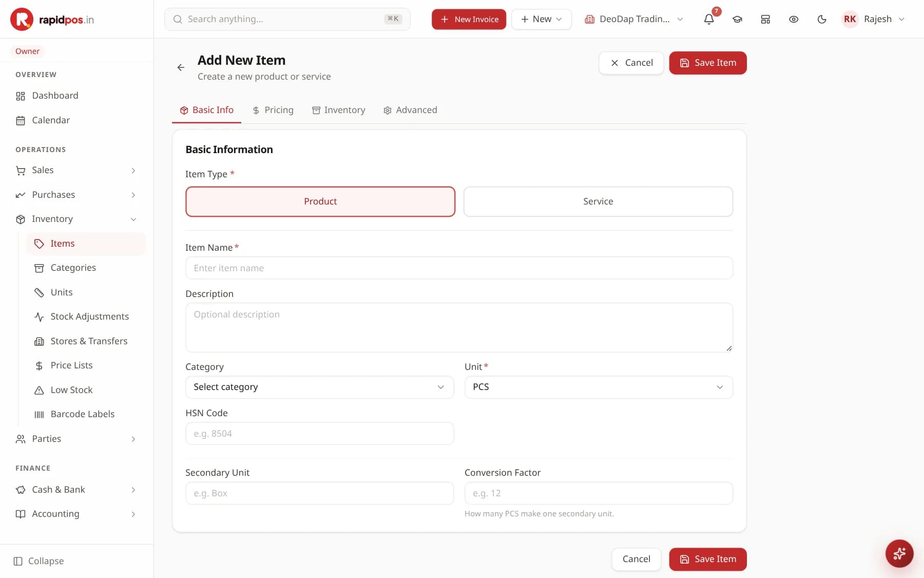Open Price Lists page
This screenshot has height=578, width=924.
coord(86,365)
